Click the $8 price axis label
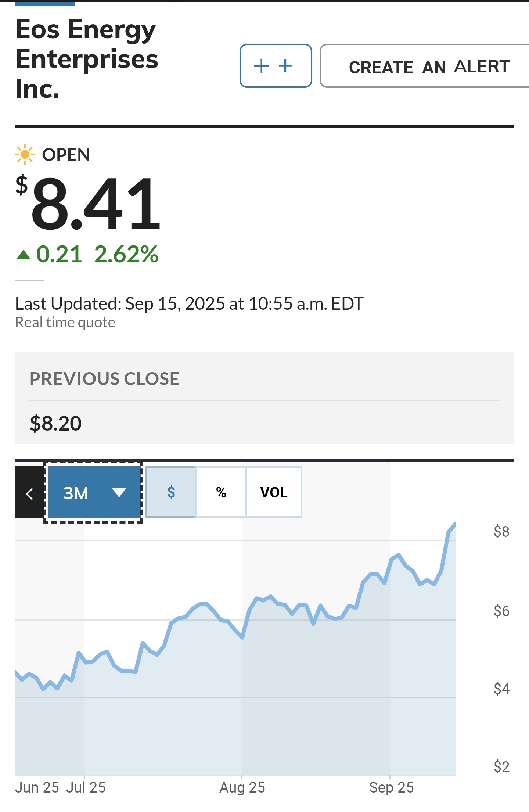Image resolution: width=529 pixels, height=812 pixels. [501, 532]
